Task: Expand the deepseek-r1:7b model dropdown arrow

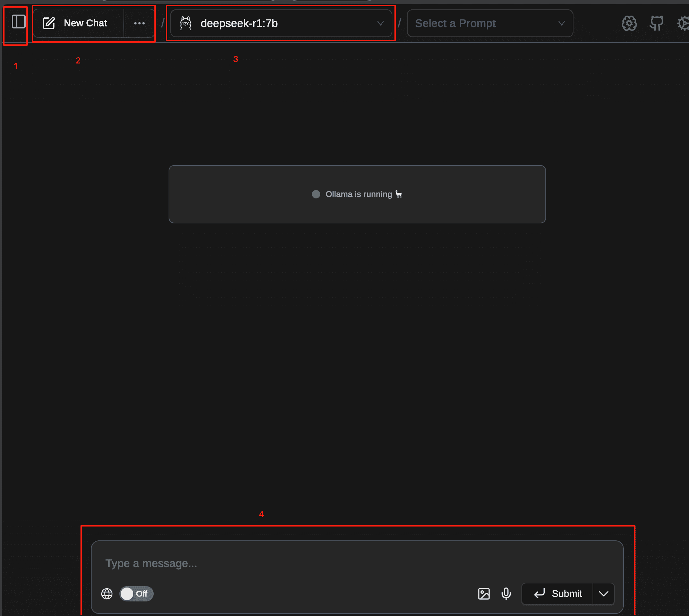Action: pyautogui.click(x=380, y=23)
